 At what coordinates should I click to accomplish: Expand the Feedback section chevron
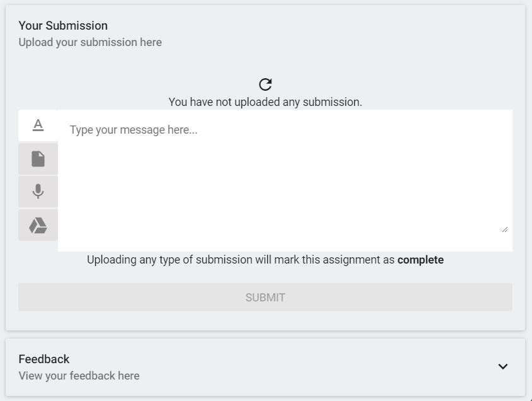(502, 366)
